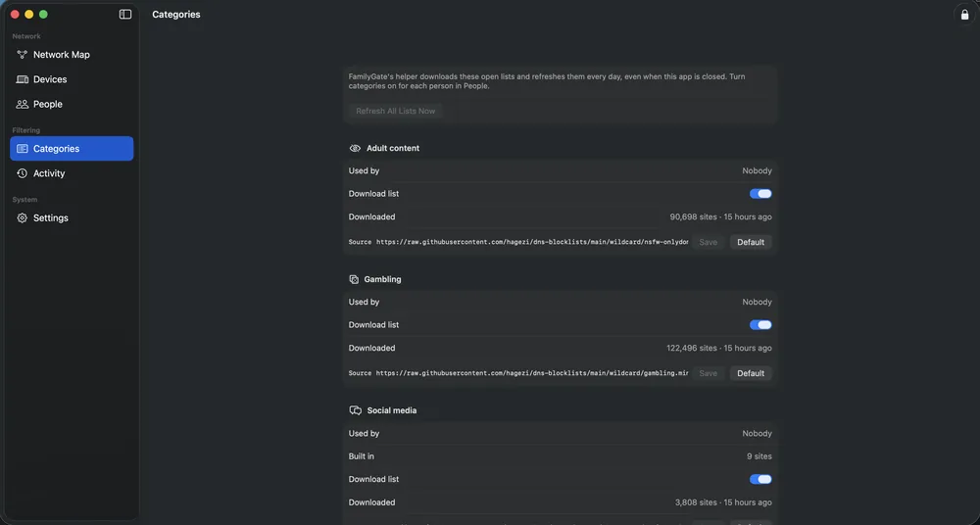Open Settings from the sidebar

click(x=72, y=218)
